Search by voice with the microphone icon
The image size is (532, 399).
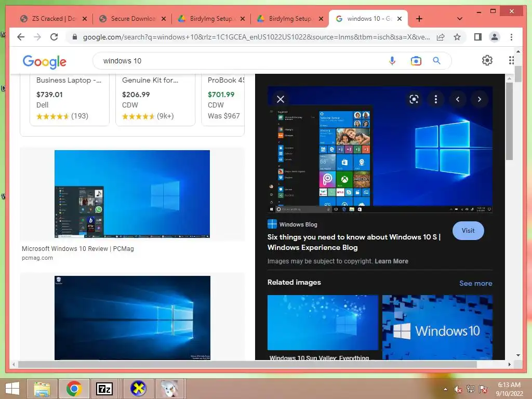(392, 61)
